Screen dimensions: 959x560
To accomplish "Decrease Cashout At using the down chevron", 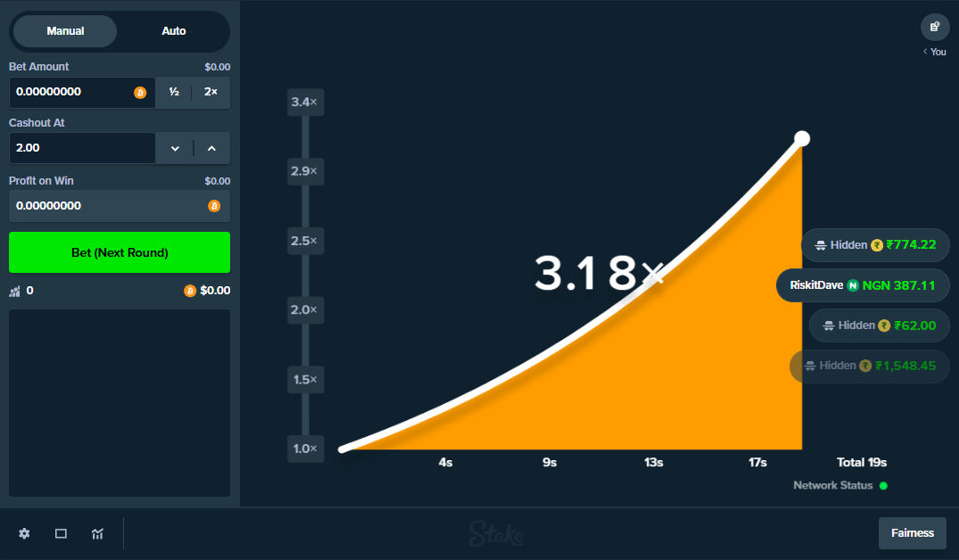I will tap(174, 148).
